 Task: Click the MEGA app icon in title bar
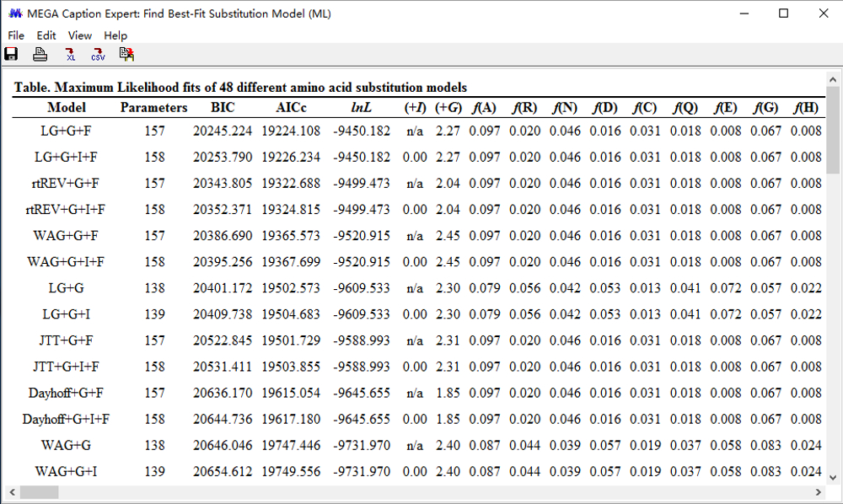14,13
